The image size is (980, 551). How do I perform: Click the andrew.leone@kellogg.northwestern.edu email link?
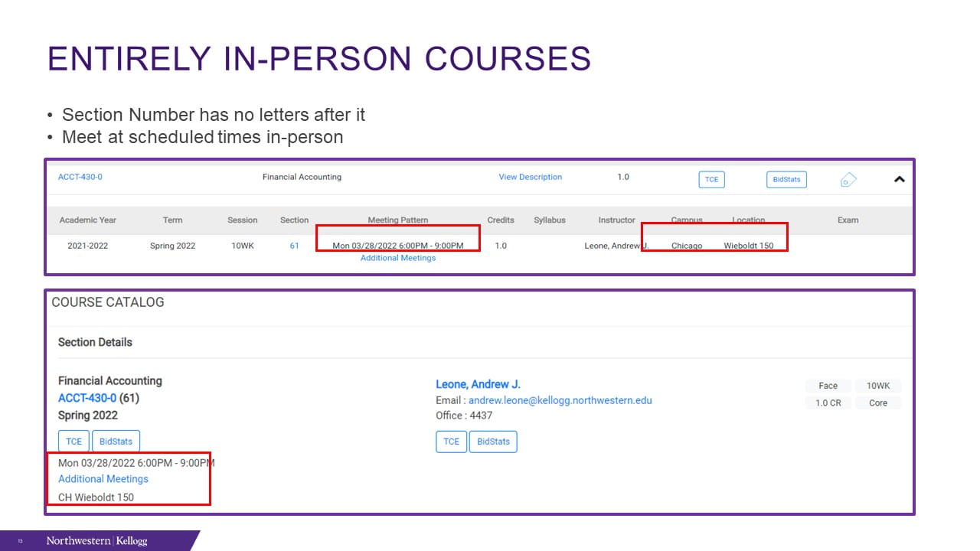(x=560, y=400)
